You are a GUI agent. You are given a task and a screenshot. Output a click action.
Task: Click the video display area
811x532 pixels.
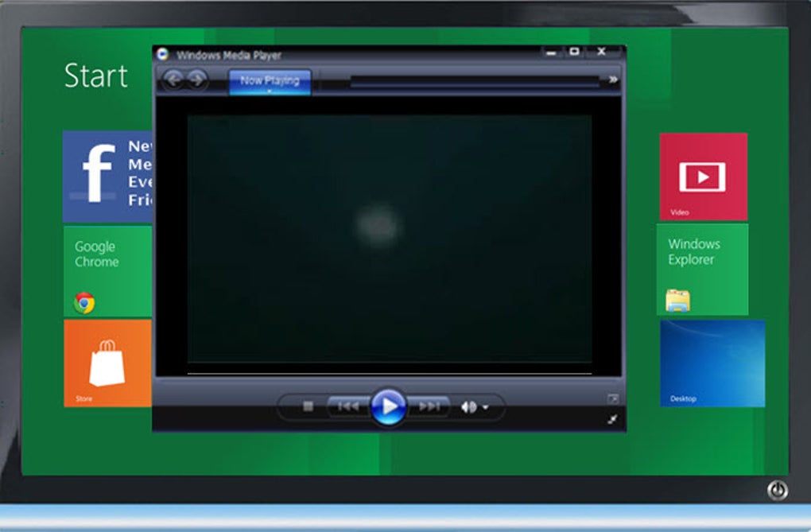(x=390, y=239)
